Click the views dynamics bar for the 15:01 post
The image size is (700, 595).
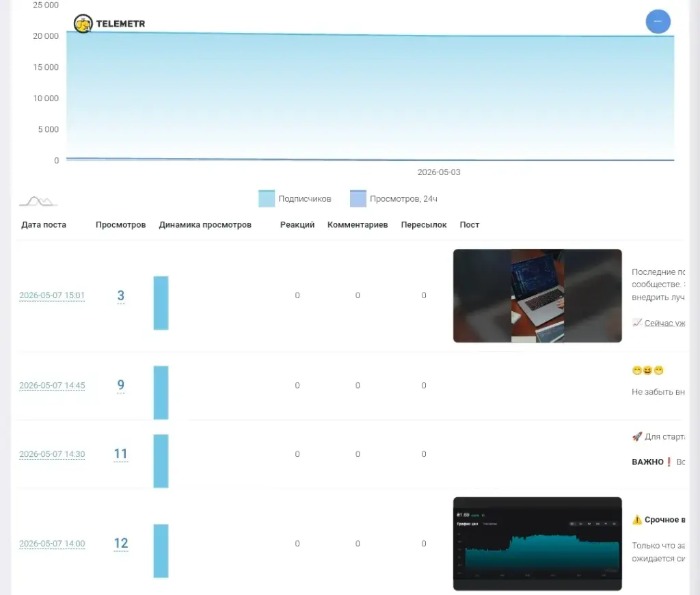tap(161, 303)
